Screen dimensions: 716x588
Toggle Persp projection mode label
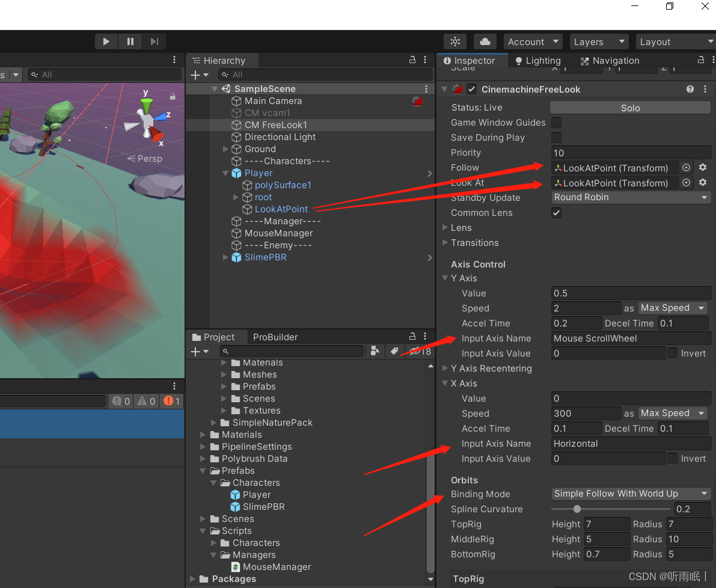[145, 158]
